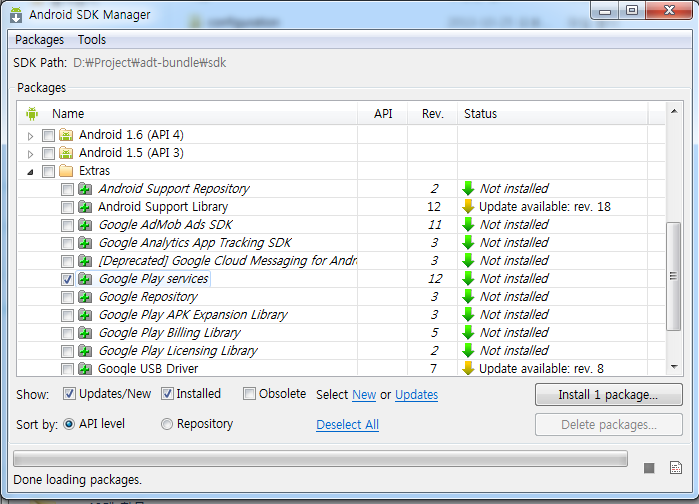Click the package icon beside Google AdMob Ads SDK

(85, 225)
